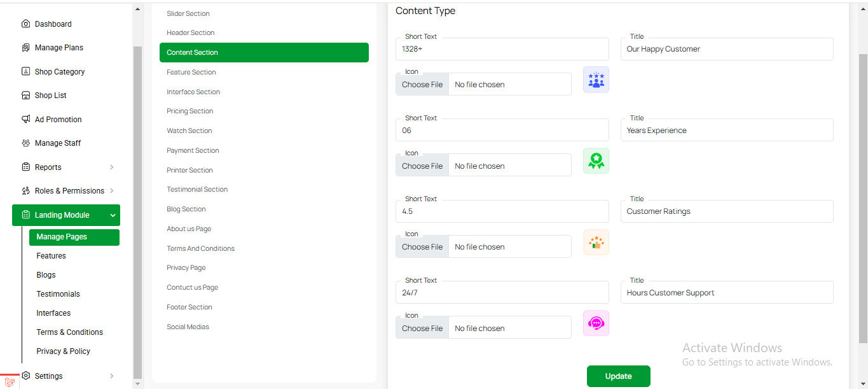Click the sidebar vertical scrollbar
Viewport: 868px width, 389px height.
[138, 210]
